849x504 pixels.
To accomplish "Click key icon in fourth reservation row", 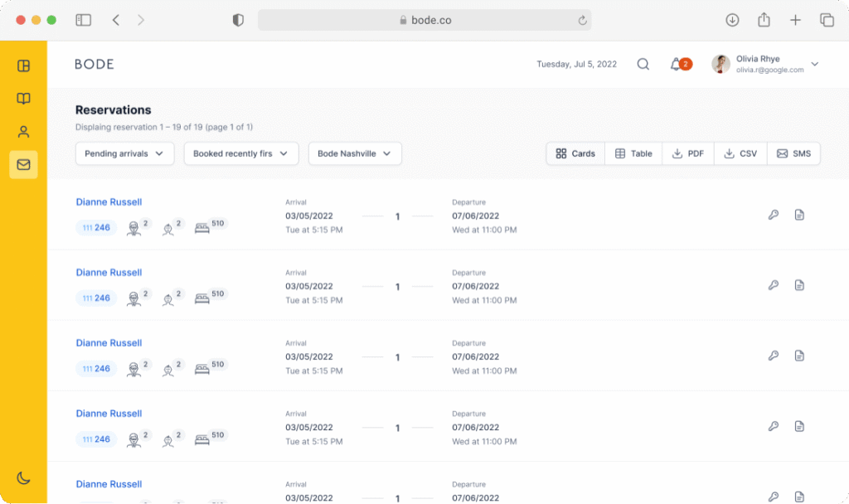I will coord(774,427).
